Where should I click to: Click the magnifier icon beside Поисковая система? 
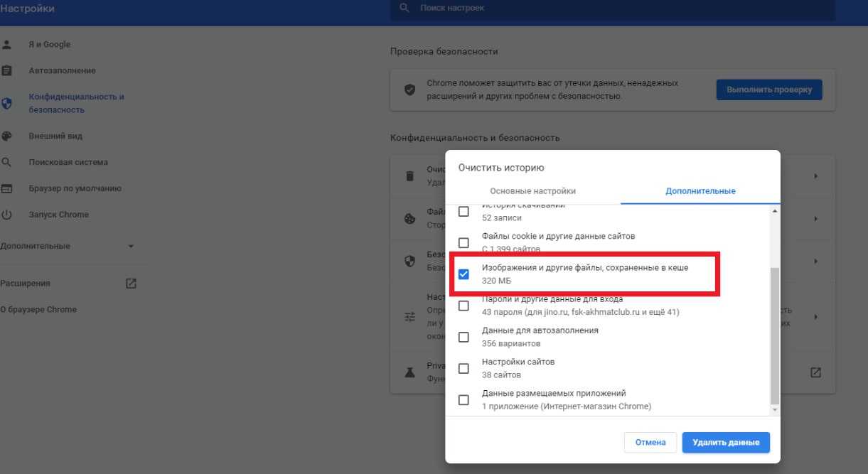6,162
